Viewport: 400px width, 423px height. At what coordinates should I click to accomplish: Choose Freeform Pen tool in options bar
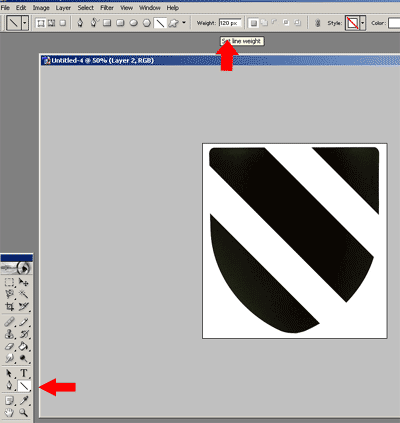(x=94, y=23)
